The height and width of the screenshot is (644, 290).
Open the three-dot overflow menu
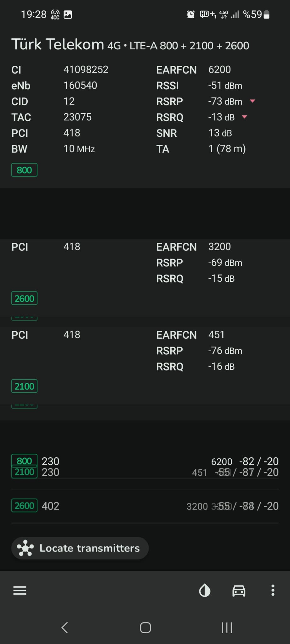(273, 591)
